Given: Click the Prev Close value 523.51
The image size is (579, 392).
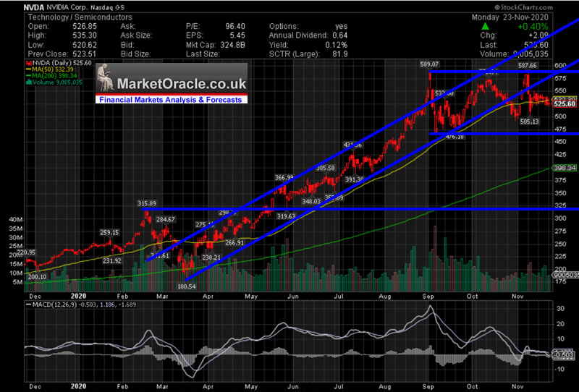Looking at the screenshot, I should (85, 54).
